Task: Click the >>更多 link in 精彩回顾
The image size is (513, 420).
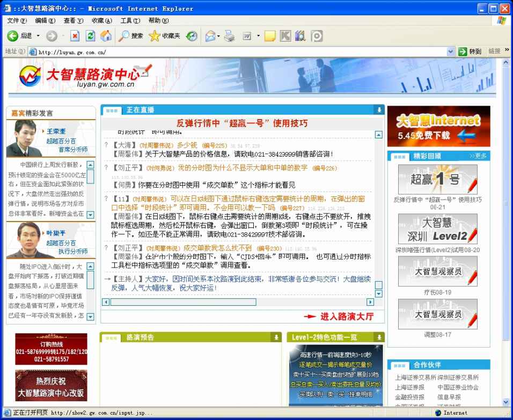Action: (x=478, y=156)
